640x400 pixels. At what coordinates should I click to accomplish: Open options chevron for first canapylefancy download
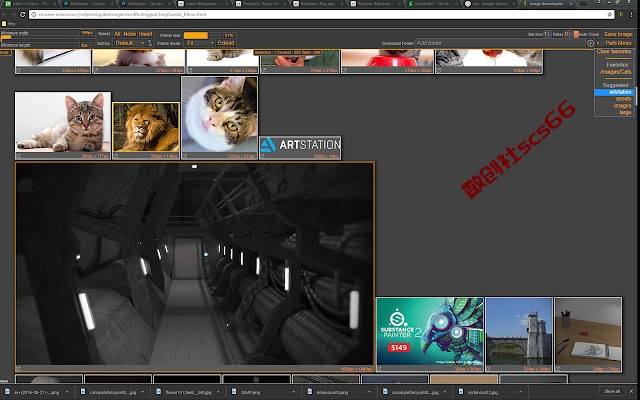(x=142, y=392)
